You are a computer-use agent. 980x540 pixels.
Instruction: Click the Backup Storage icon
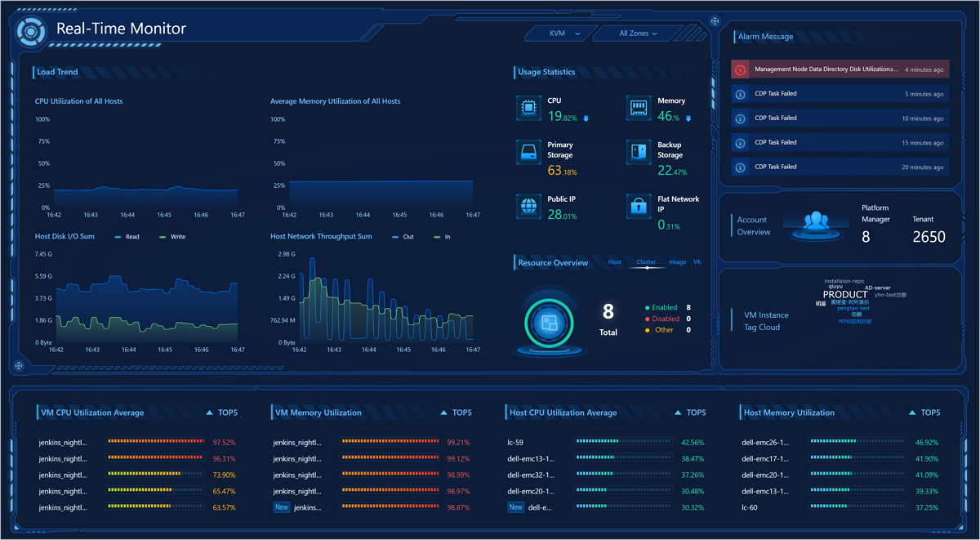point(639,153)
